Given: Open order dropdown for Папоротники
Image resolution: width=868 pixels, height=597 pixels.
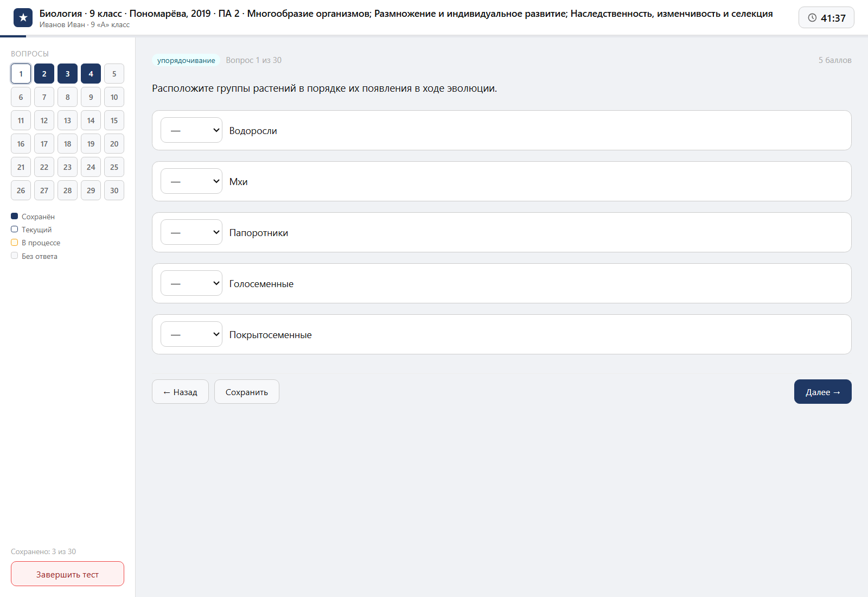Looking at the screenshot, I should click(x=192, y=232).
